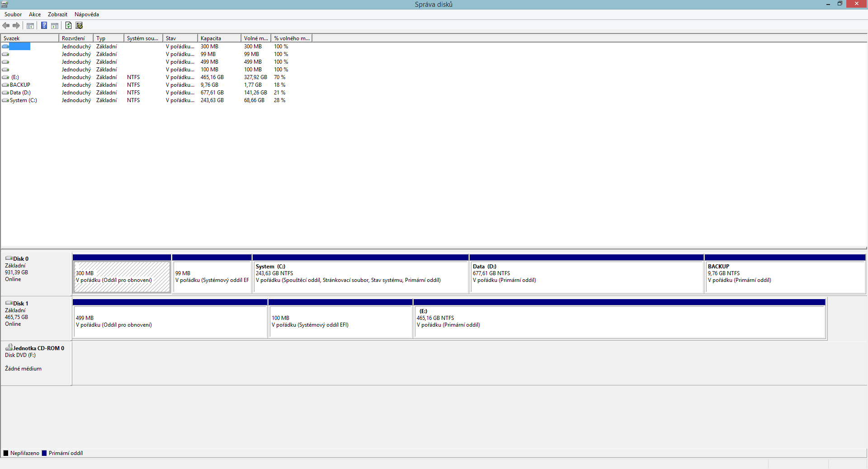This screenshot has height=469, width=868.
Task: Click the drive icon beside BACKUP in the volume list
Action: tap(5, 85)
